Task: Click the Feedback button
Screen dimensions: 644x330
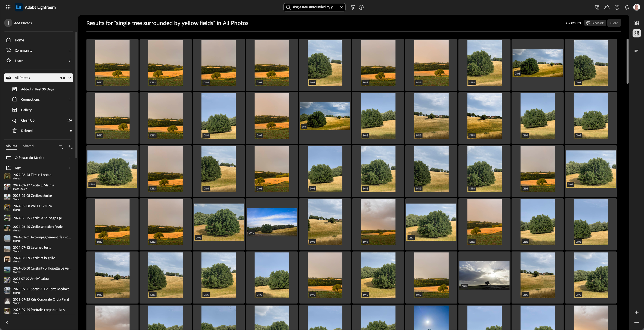Action: click(595, 23)
